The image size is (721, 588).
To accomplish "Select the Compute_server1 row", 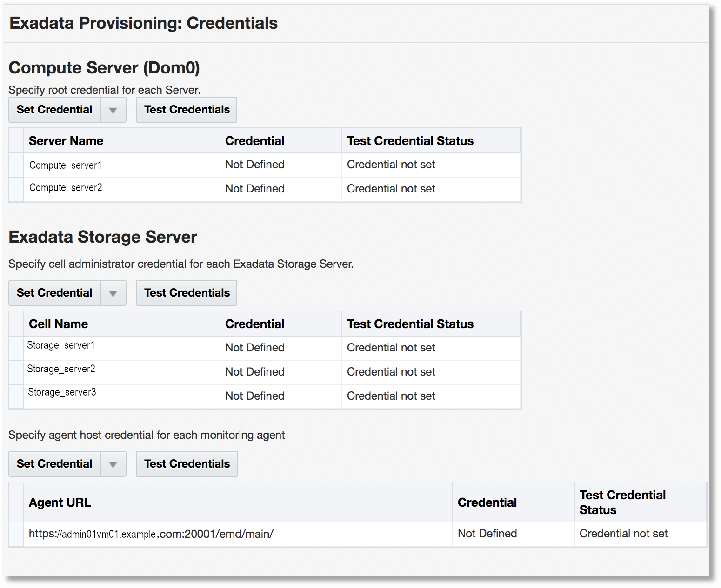I will [16, 165].
